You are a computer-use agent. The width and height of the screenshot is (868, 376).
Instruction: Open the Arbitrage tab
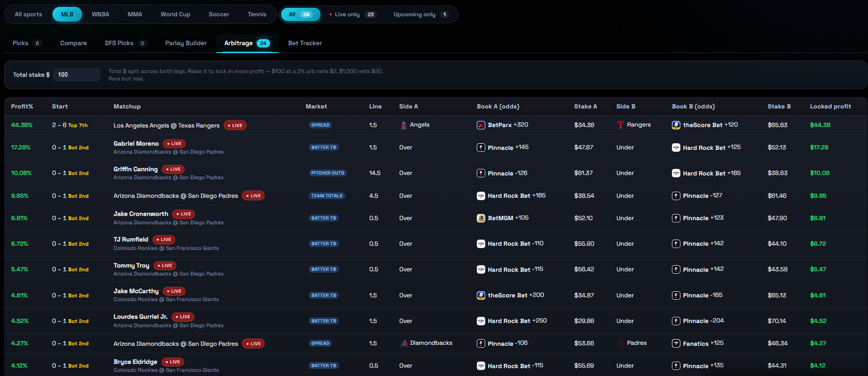tap(247, 43)
